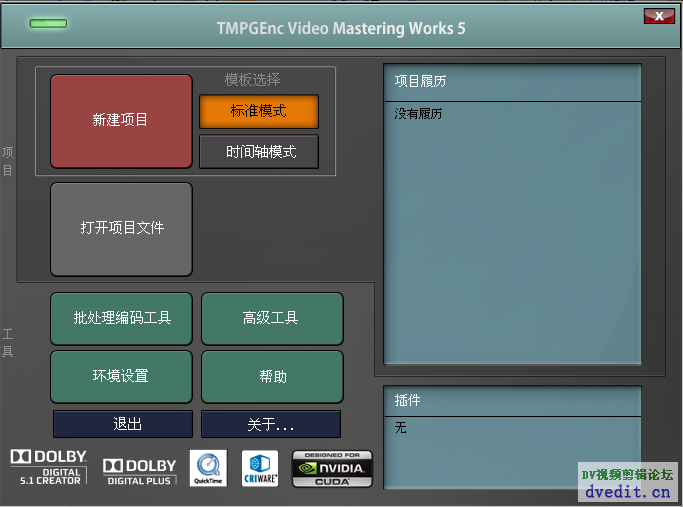
Task: Click the 没有履历 entry in project history
Action: [418, 114]
